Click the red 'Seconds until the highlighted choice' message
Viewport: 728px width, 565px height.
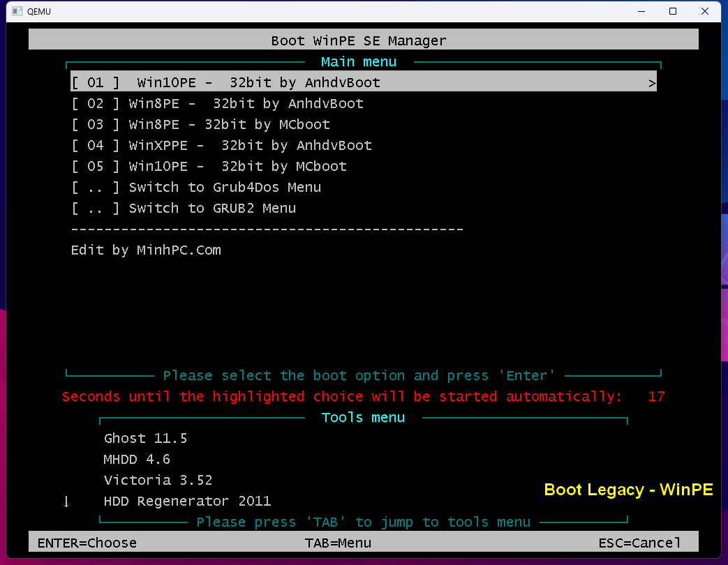(x=342, y=397)
